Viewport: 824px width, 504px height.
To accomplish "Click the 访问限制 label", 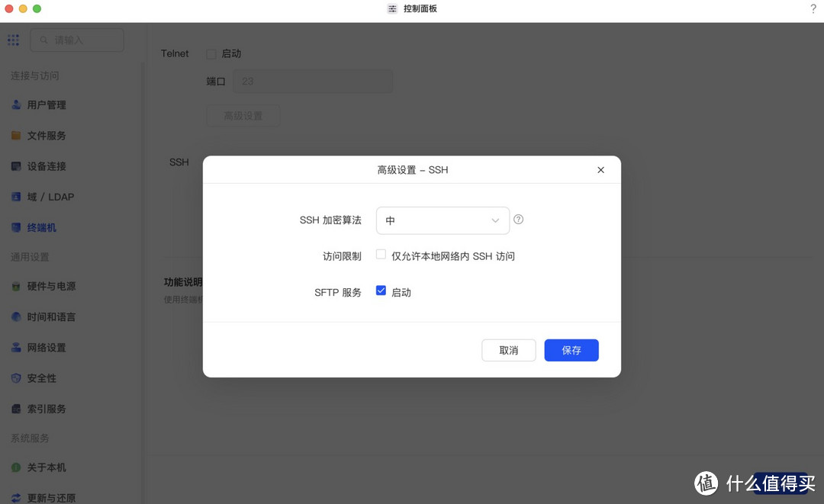I will [342, 256].
